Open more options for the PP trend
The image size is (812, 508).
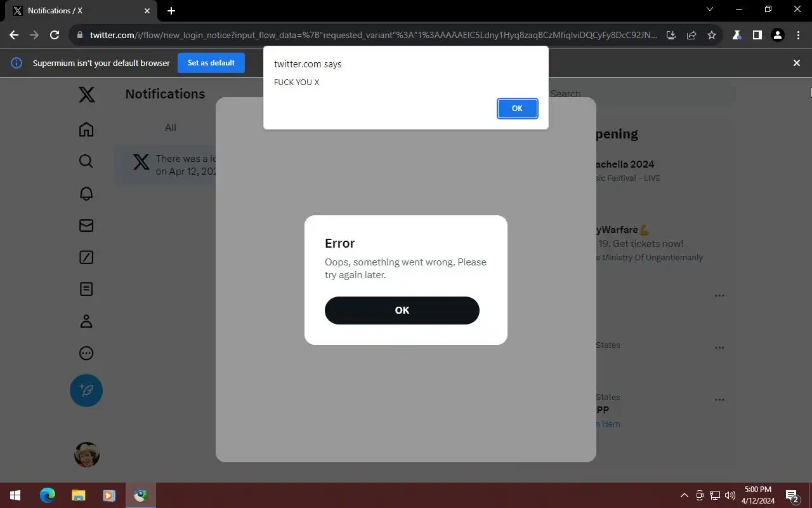pos(719,400)
